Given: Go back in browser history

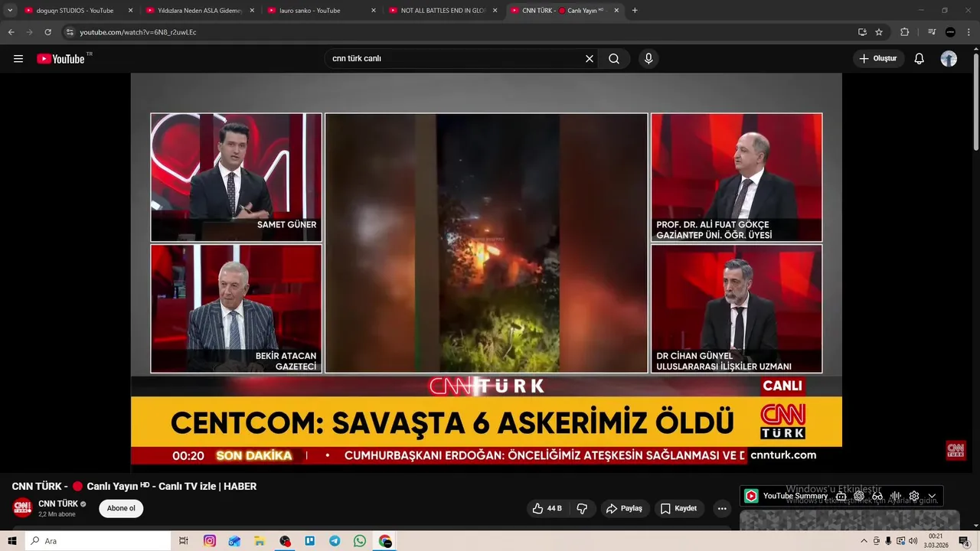Looking at the screenshot, I should (x=11, y=32).
